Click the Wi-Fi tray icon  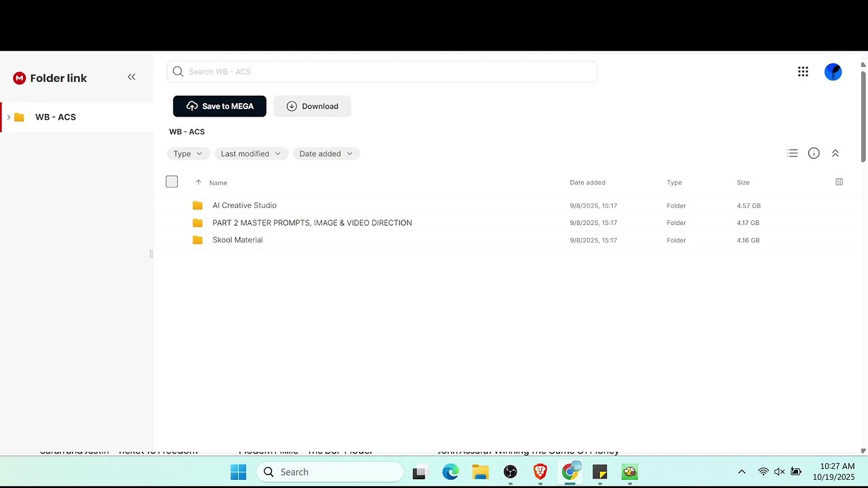764,472
